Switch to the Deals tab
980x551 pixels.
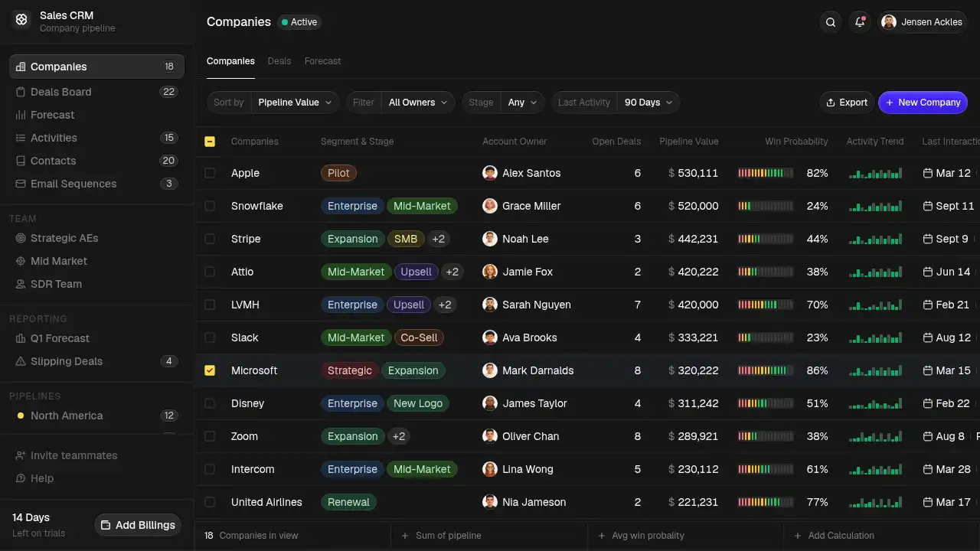[279, 61]
